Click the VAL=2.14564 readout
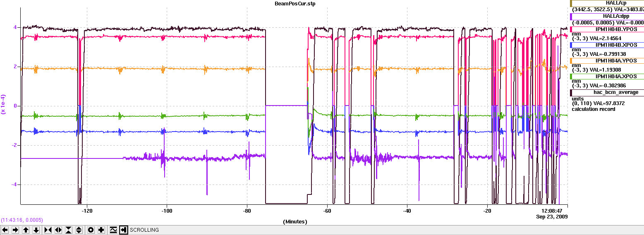Screen dimensions: 644x235 click(x=605, y=38)
